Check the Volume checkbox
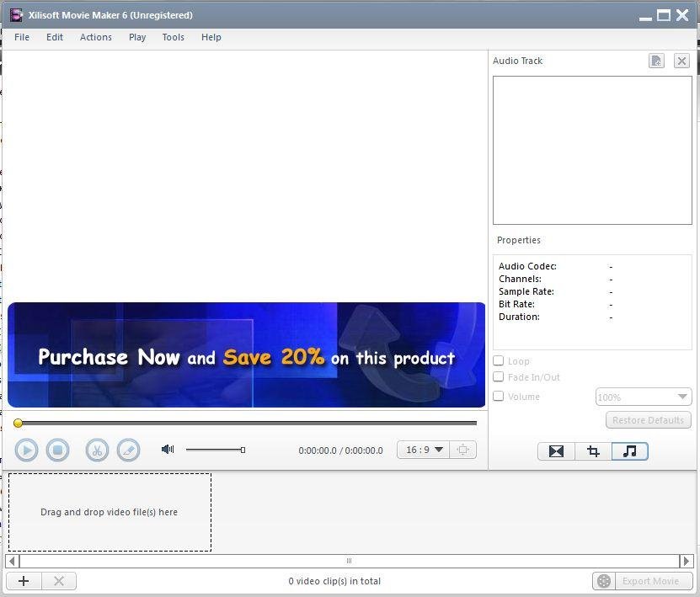This screenshot has width=700, height=597. [499, 397]
